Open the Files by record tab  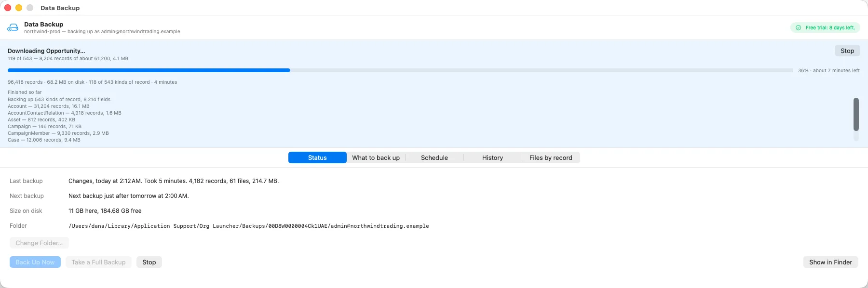pos(551,157)
